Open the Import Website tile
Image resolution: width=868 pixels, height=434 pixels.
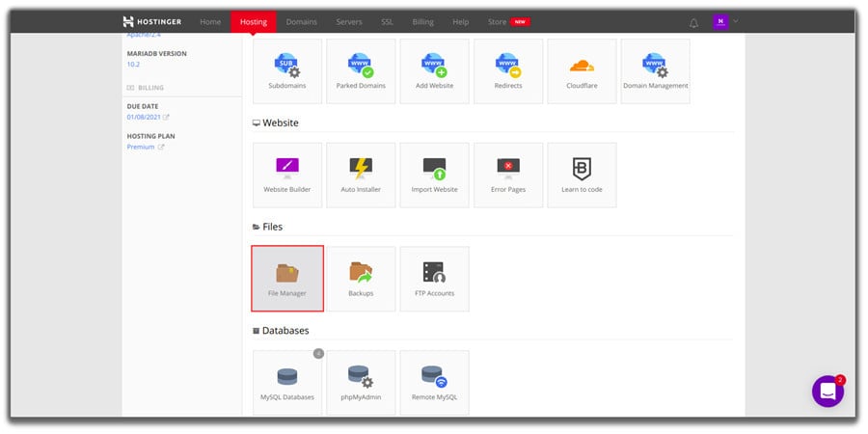[434, 175]
